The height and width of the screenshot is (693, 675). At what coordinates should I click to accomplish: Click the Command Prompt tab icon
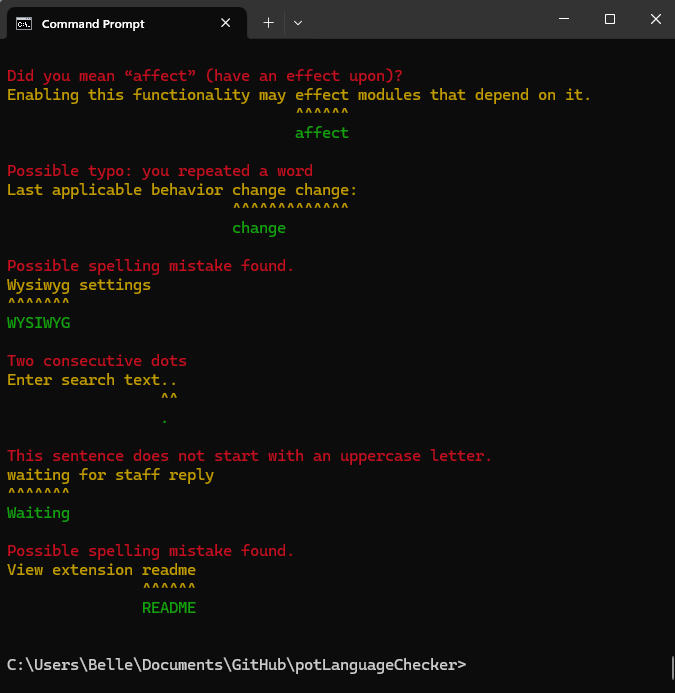coord(24,23)
